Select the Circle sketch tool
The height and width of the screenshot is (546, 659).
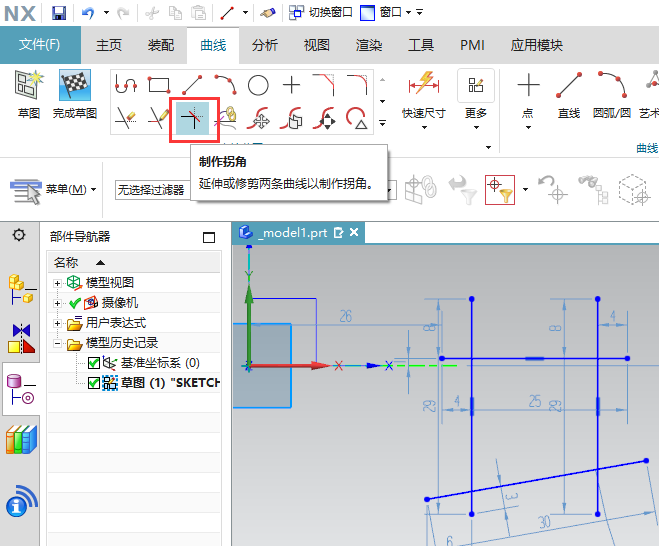click(258, 85)
